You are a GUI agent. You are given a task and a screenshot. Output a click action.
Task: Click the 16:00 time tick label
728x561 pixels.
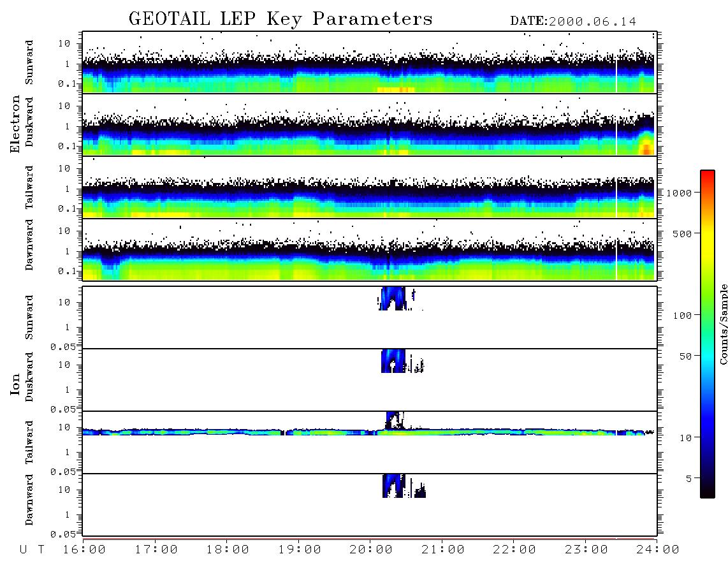(x=84, y=550)
